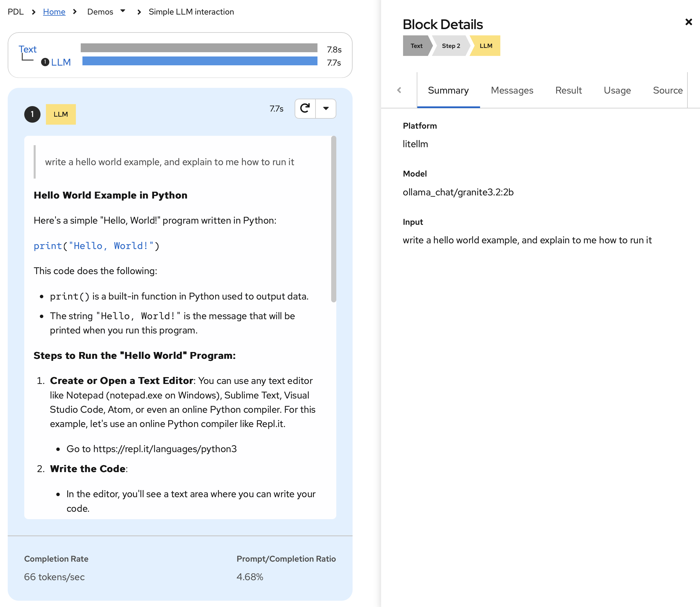700x607 pixels.
Task: Click the step 1 circle badge on the card
Action: pos(33,114)
